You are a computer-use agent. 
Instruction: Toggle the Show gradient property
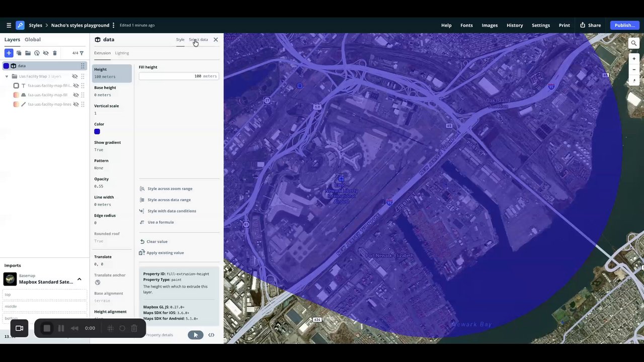111,146
